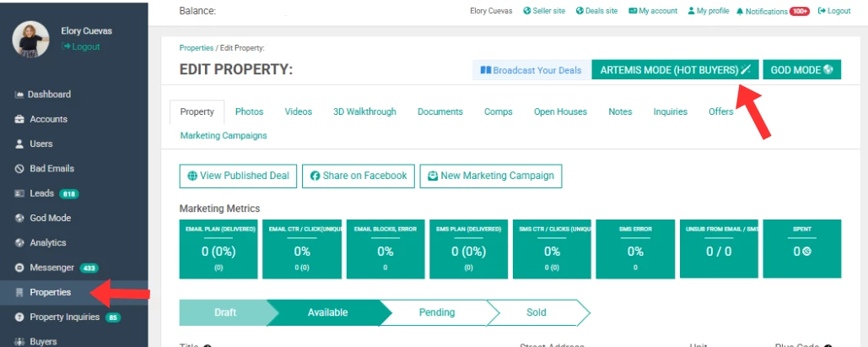This screenshot has height=347, width=868.
Task: Open the Comps tab
Action: pyautogui.click(x=499, y=111)
